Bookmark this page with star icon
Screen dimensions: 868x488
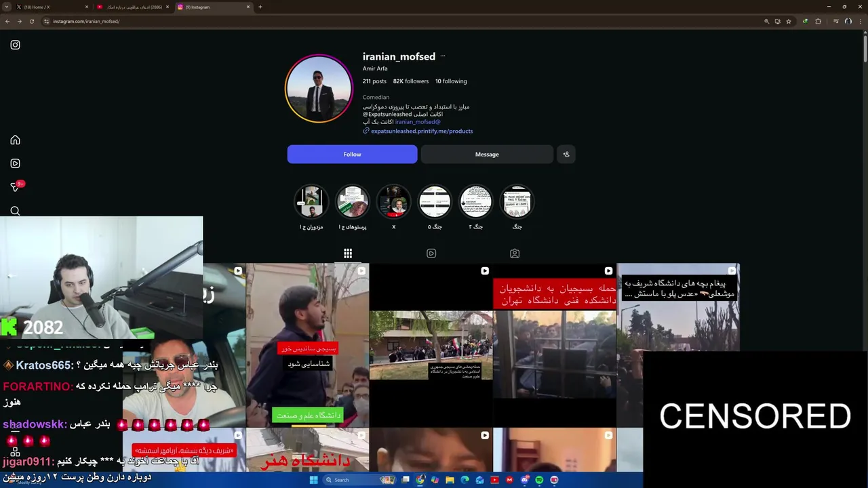[789, 21]
